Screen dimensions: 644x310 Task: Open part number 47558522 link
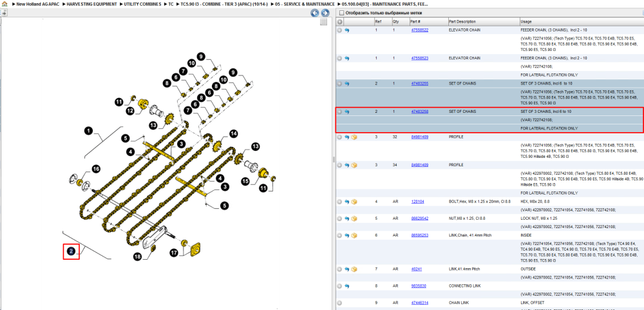tap(420, 30)
